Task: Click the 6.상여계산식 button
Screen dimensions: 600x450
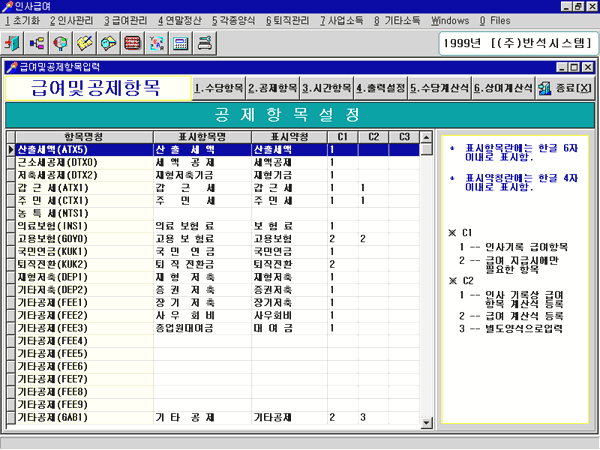Action: click(502, 88)
